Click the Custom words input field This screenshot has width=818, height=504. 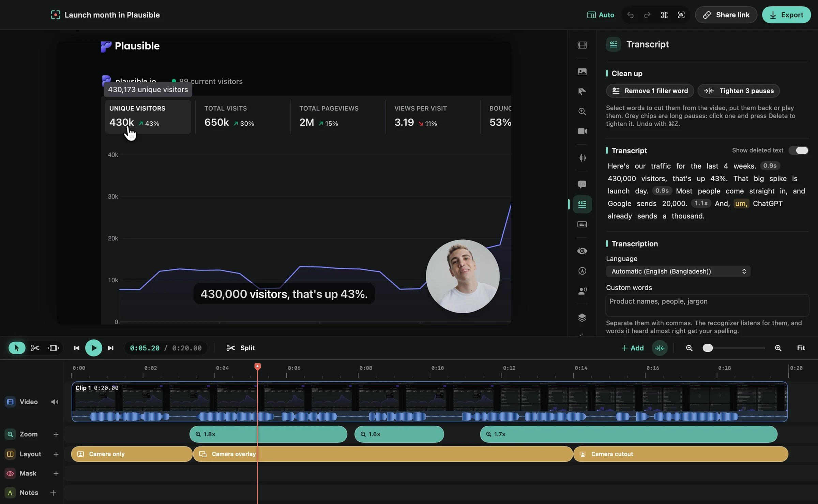(x=707, y=305)
